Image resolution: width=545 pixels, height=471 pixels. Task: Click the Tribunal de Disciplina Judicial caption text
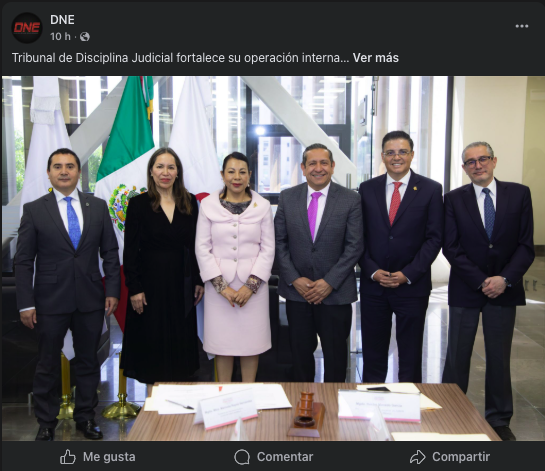click(x=180, y=58)
